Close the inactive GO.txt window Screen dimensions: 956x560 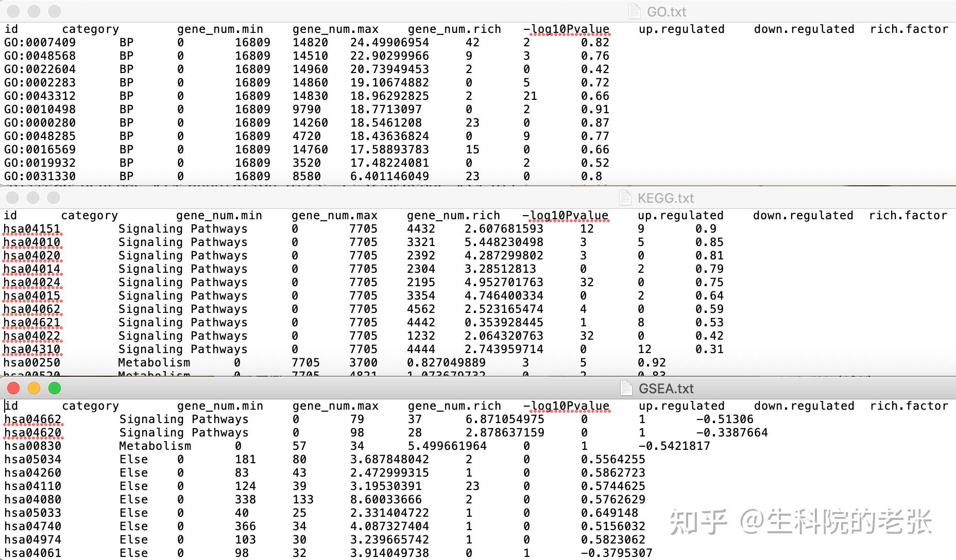click(x=13, y=11)
